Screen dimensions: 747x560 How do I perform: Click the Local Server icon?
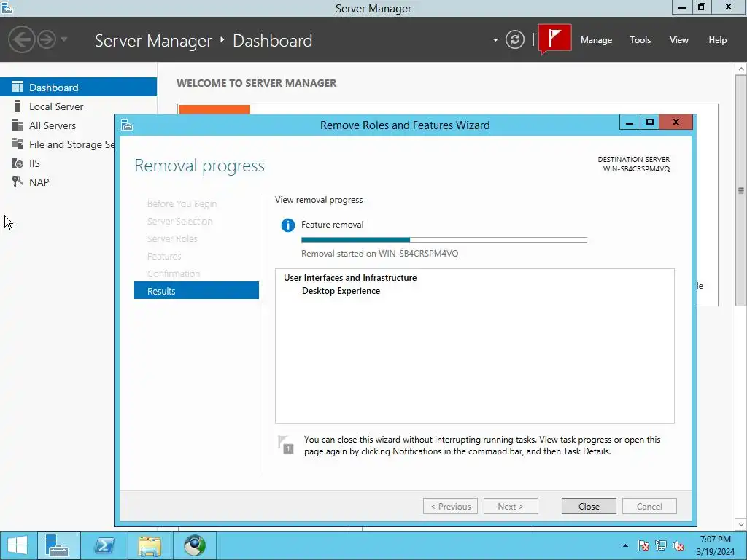coord(18,106)
